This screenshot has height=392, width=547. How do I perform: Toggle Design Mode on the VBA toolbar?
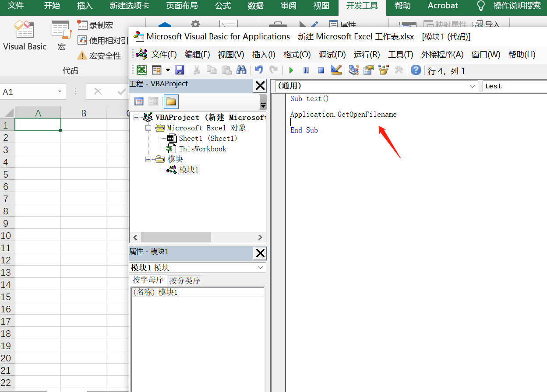(336, 70)
